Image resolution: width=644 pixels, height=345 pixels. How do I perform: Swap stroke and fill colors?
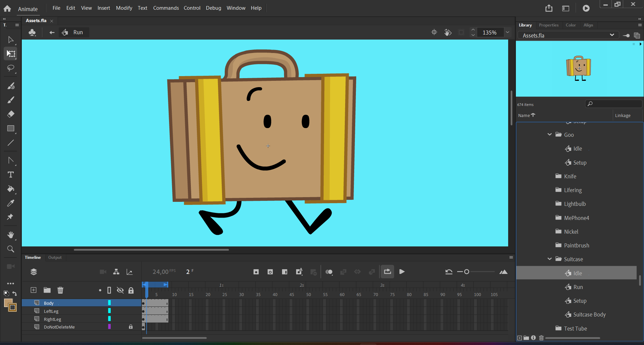[x=14, y=294]
